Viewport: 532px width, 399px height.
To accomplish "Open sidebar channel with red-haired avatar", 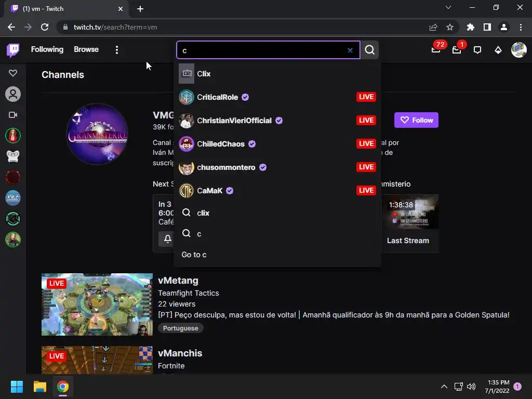I will (x=13, y=136).
